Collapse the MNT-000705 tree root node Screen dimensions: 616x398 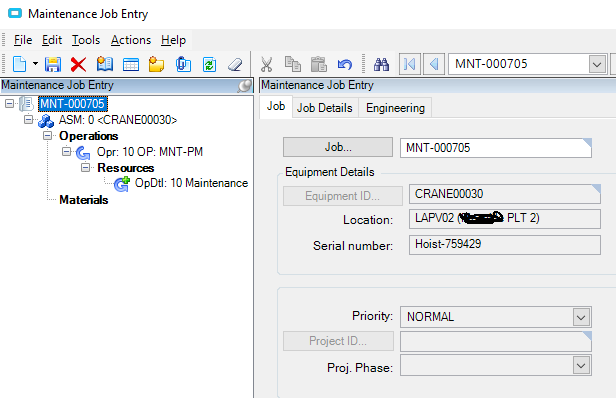(x=9, y=104)
